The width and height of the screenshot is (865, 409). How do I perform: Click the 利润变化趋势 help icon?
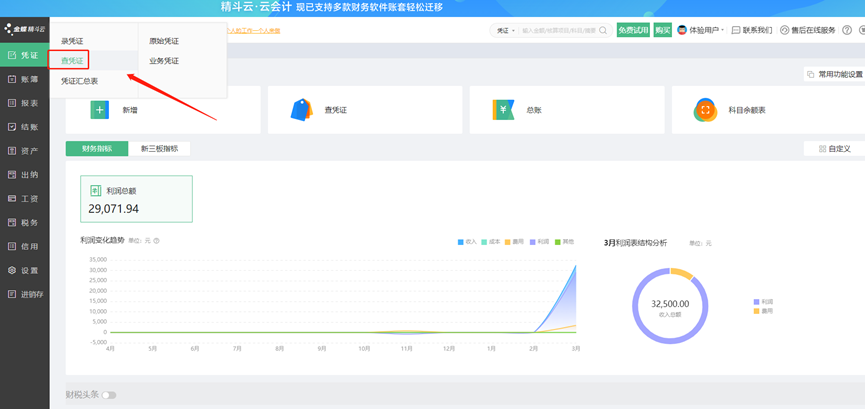[157, 241]
